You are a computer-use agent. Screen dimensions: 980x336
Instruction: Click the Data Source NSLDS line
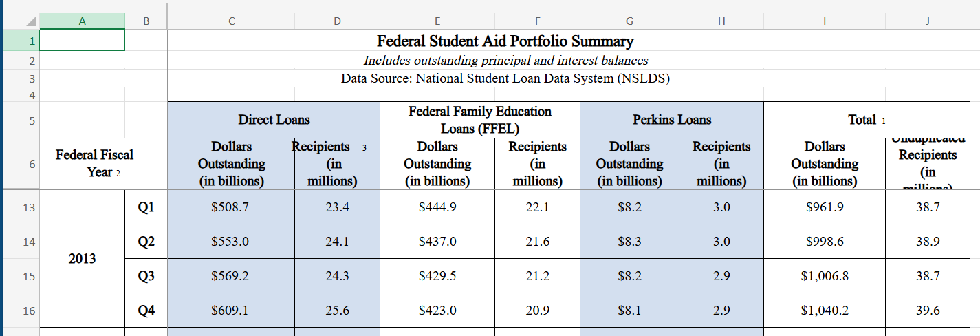(505, 78)
